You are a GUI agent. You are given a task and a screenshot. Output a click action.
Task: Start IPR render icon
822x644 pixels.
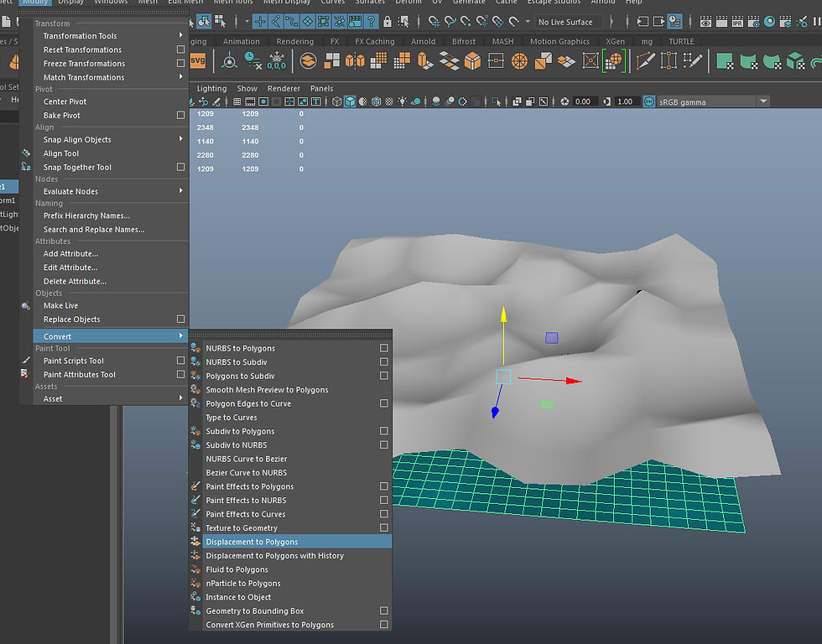pos(737,22)
